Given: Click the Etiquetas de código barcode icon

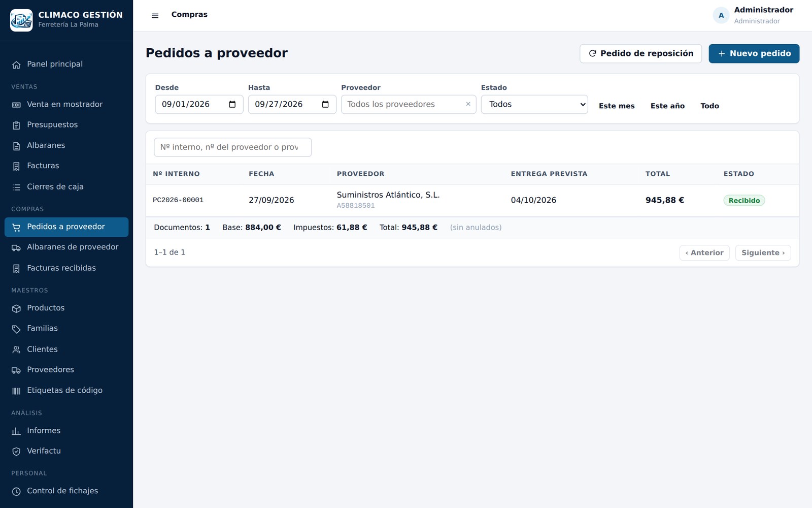Looking at the screenshot, I should pyautogui.click(x=16, y=391).
